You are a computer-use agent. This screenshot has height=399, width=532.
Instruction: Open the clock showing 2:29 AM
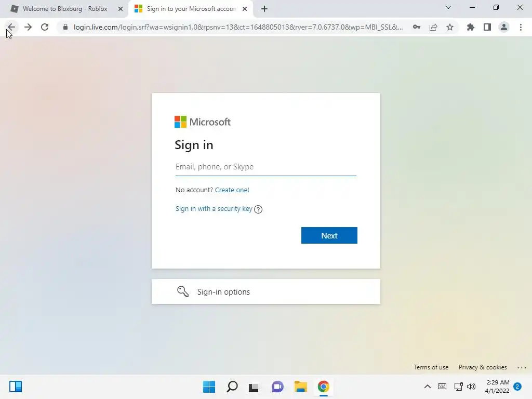(x=497, y=387)
